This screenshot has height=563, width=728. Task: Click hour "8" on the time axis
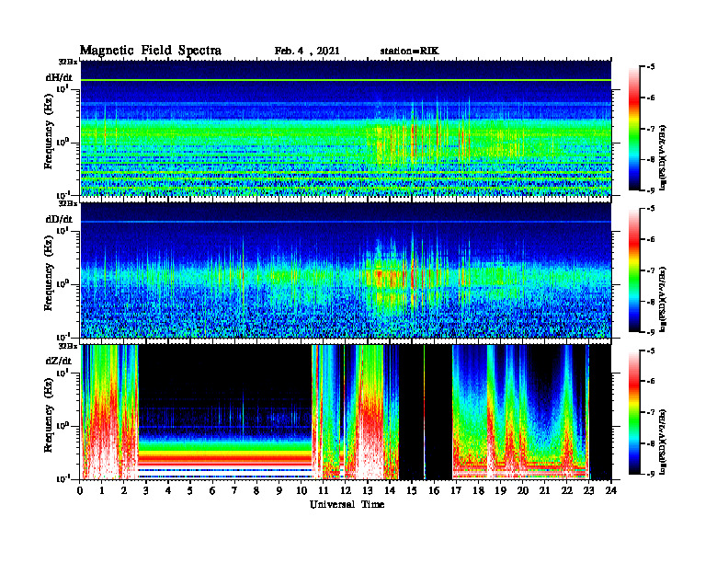257,490
